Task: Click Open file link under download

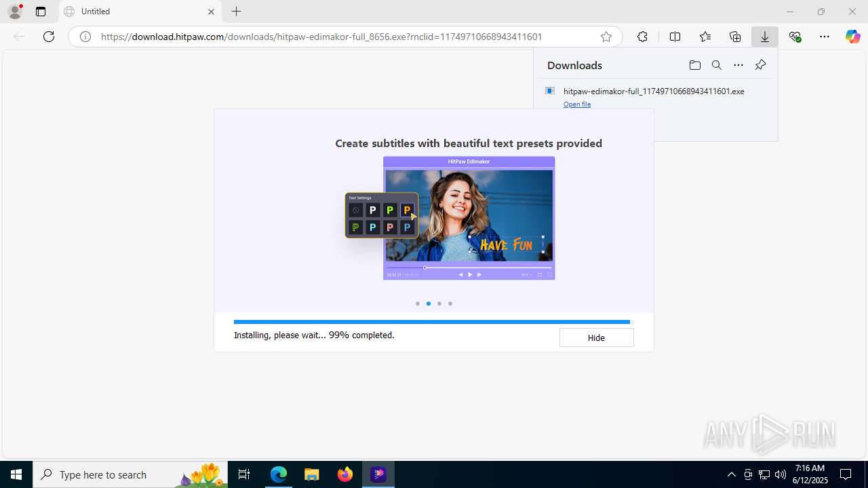Action: 577,104
